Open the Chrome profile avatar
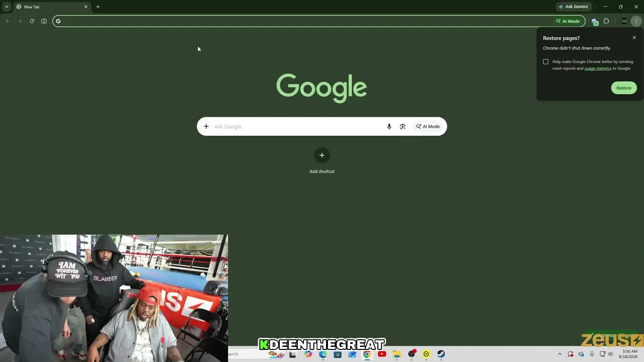 [624, 21]
